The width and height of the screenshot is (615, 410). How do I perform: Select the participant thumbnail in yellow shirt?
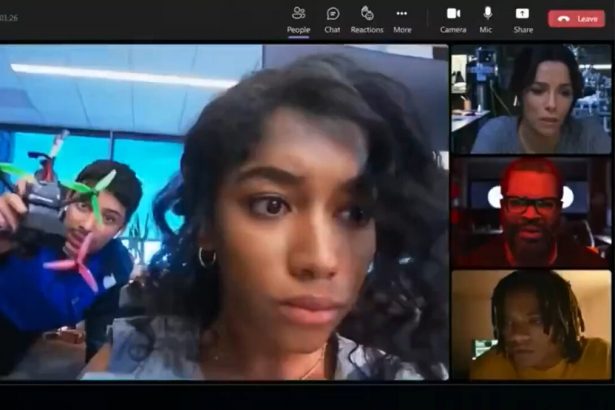[x=530, y=325]
